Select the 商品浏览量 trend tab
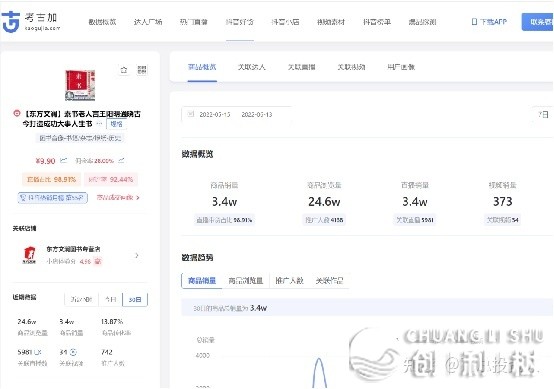This screenshot has width=554, height=389. [x=246, y=281]
